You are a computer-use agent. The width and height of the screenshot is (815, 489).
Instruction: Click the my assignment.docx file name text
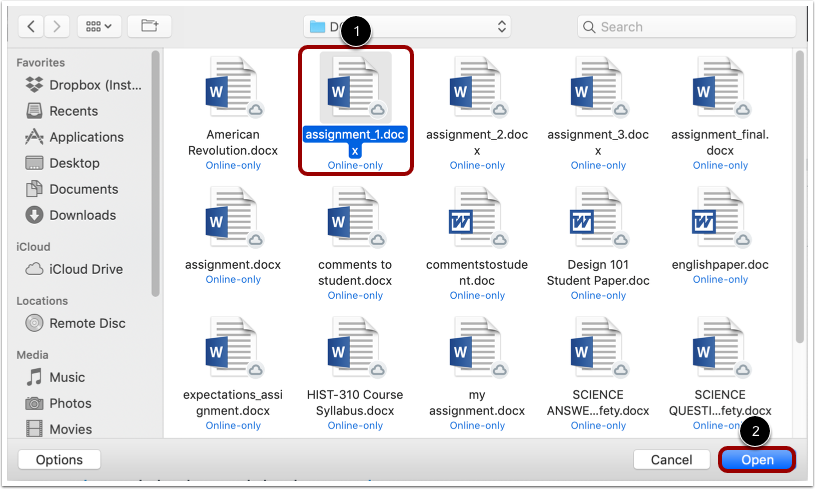477,402
